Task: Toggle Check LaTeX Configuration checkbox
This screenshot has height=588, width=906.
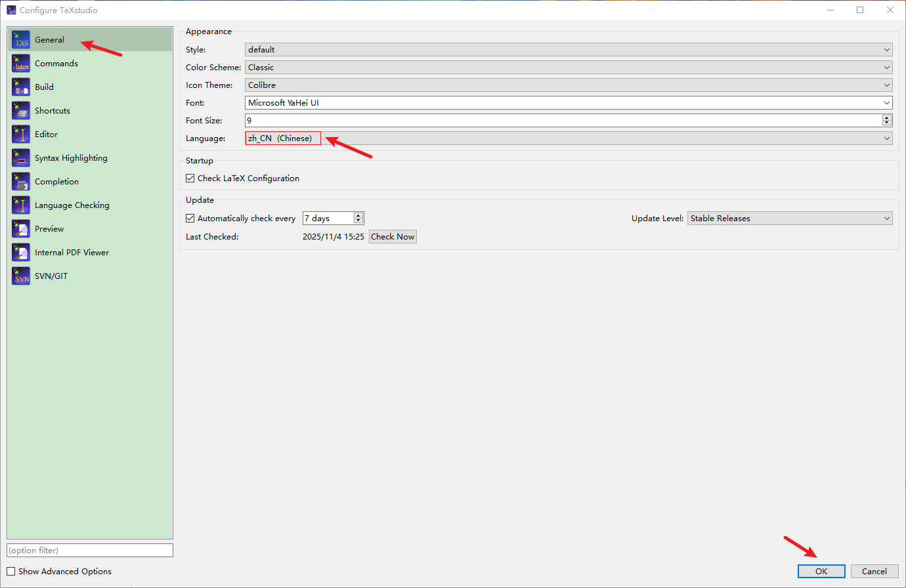Action: click(x=190, y=178)
